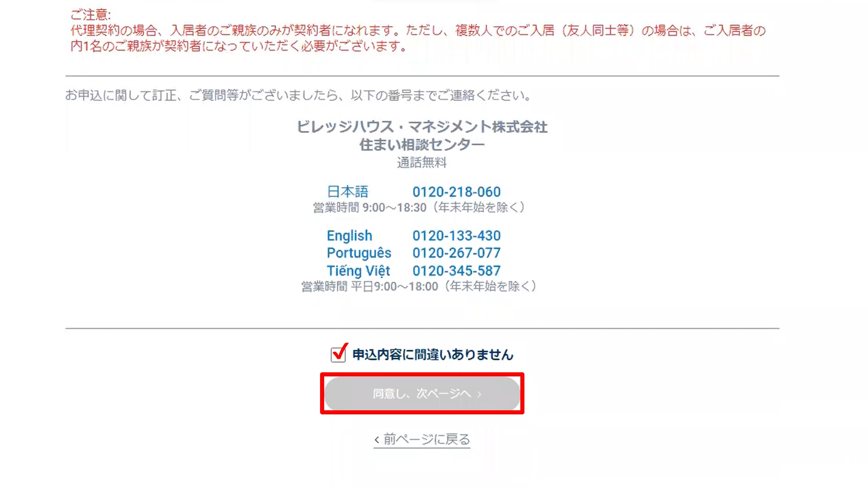The width and height of the screenshot is (868, 488).
Task: Click the checkbox label text 申込内容に間違いありません
Action: [x=433, y=355]
